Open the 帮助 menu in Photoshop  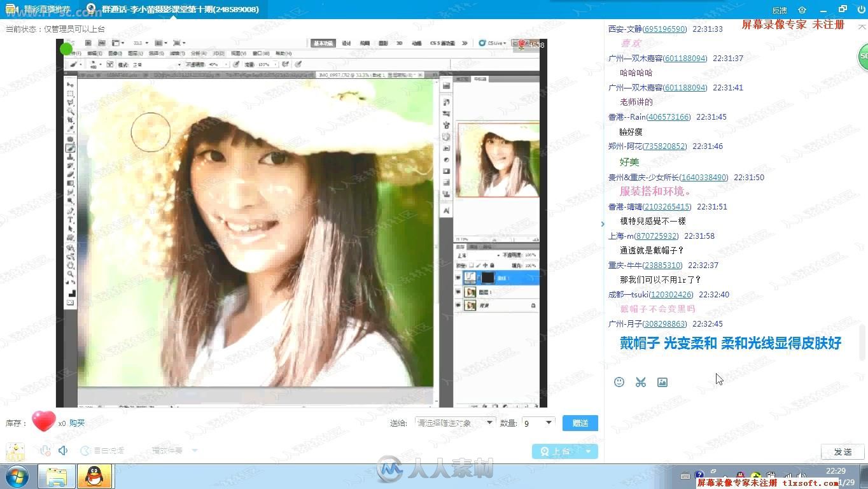(x=283, y=53)
